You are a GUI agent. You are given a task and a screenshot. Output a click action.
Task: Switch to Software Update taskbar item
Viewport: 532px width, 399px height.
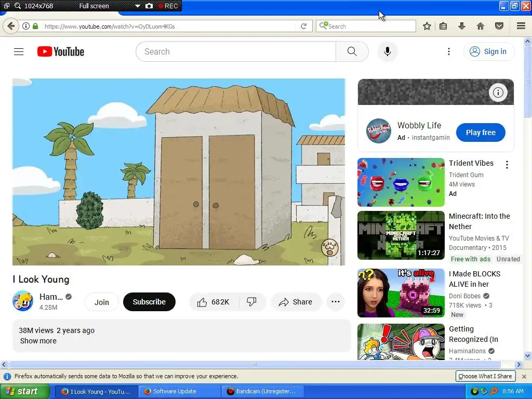180,392
